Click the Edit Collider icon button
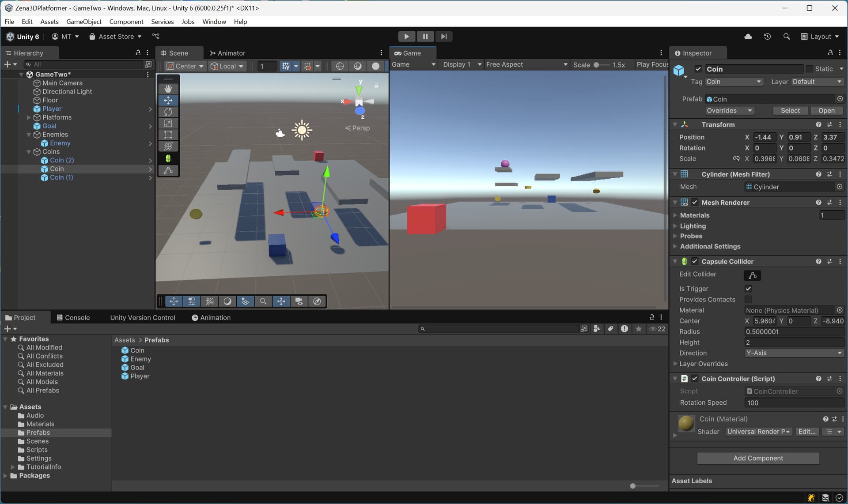This screenshot has width=848, height=504. (752, 275)
